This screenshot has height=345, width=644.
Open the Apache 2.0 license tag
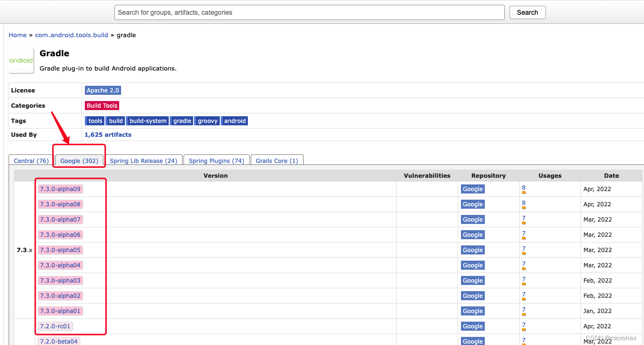coord(103,91)
